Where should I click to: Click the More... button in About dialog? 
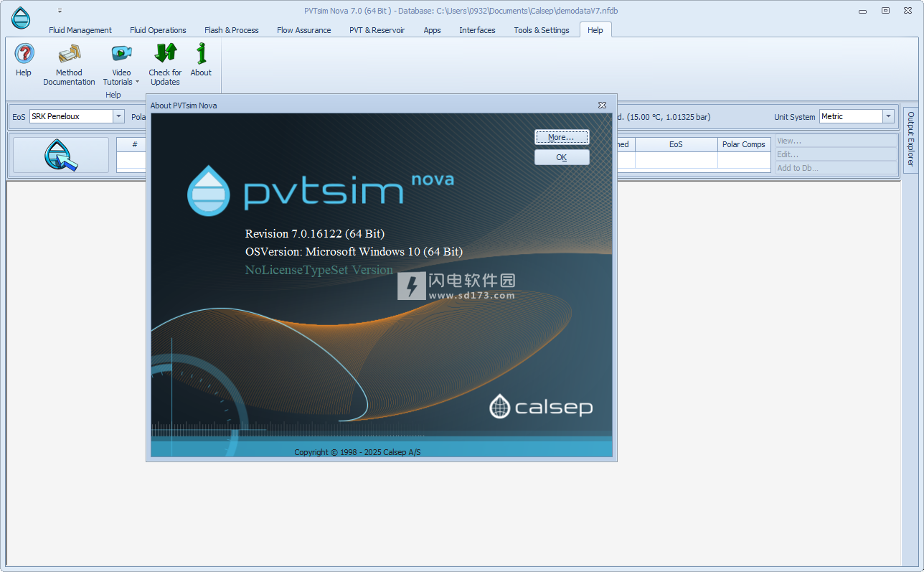tap(562, 137)
